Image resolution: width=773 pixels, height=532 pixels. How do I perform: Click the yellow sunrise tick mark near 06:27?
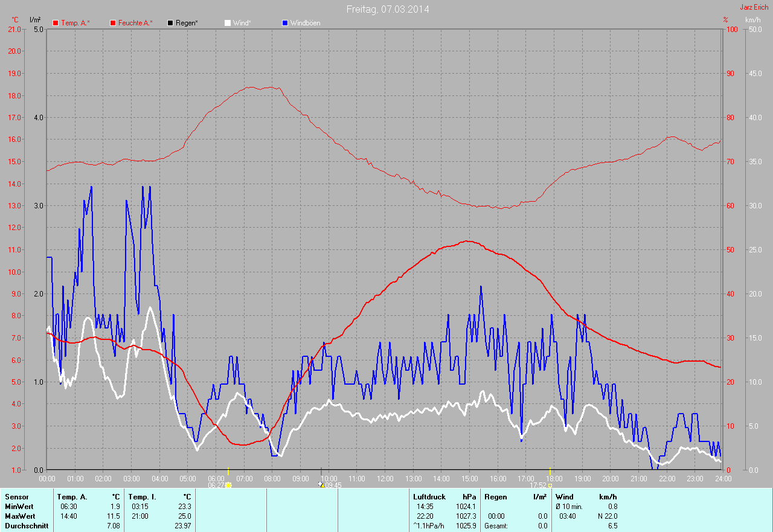click(x=228, y=472)
